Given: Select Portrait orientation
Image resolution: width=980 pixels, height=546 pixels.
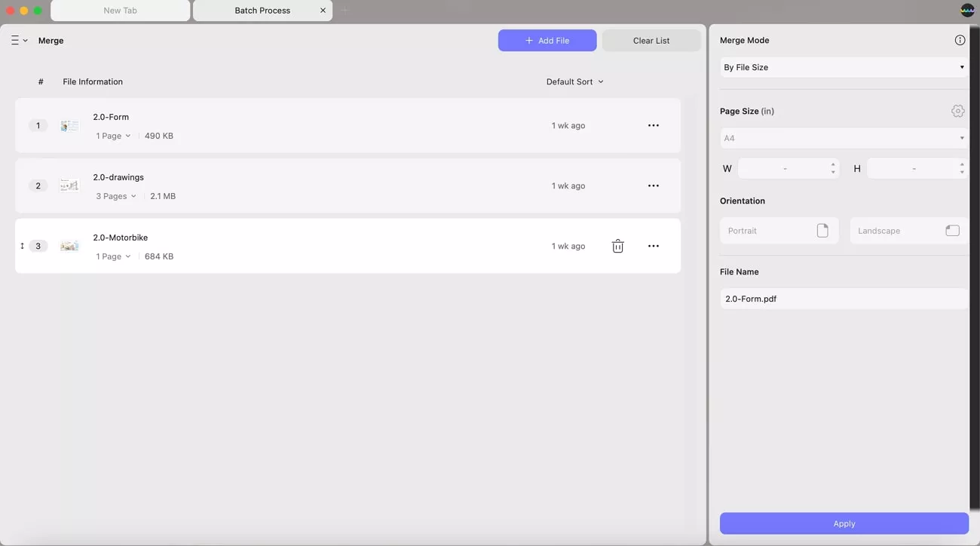Looking at the screenshot, I should pos(779,230).
